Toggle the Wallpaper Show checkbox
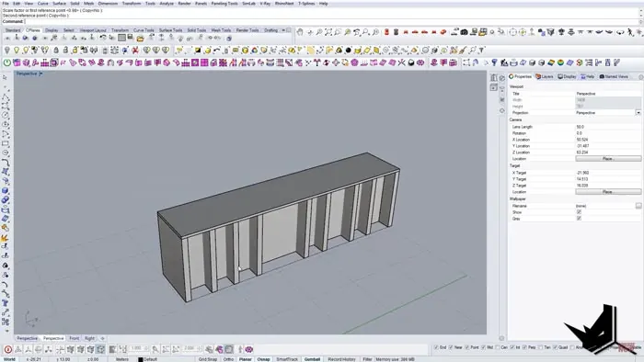Viewport: 644px width, 362px height. (579, 212)
